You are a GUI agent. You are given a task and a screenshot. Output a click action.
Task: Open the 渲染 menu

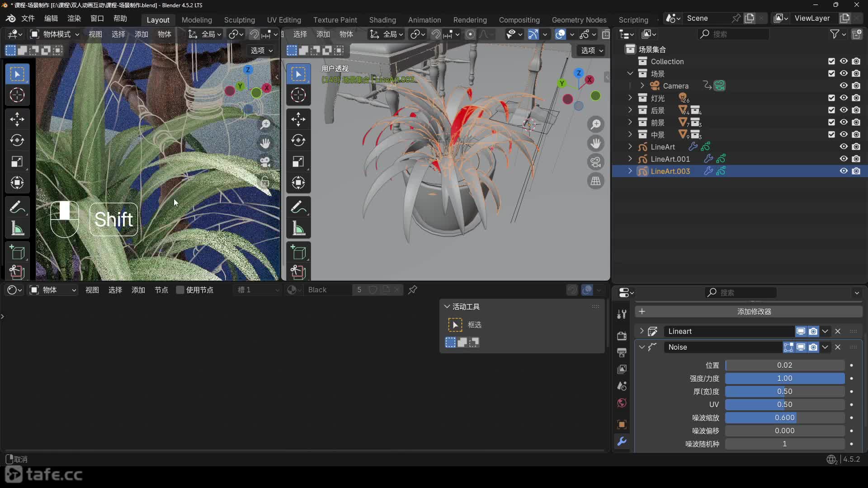(x=74, y=19)
